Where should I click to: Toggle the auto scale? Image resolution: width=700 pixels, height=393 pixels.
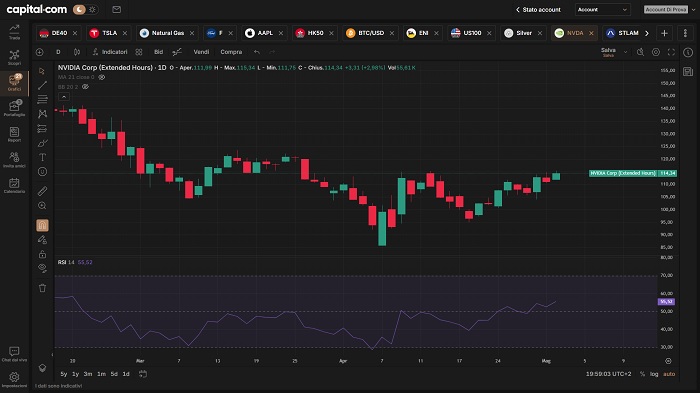(x=669, y=374)
